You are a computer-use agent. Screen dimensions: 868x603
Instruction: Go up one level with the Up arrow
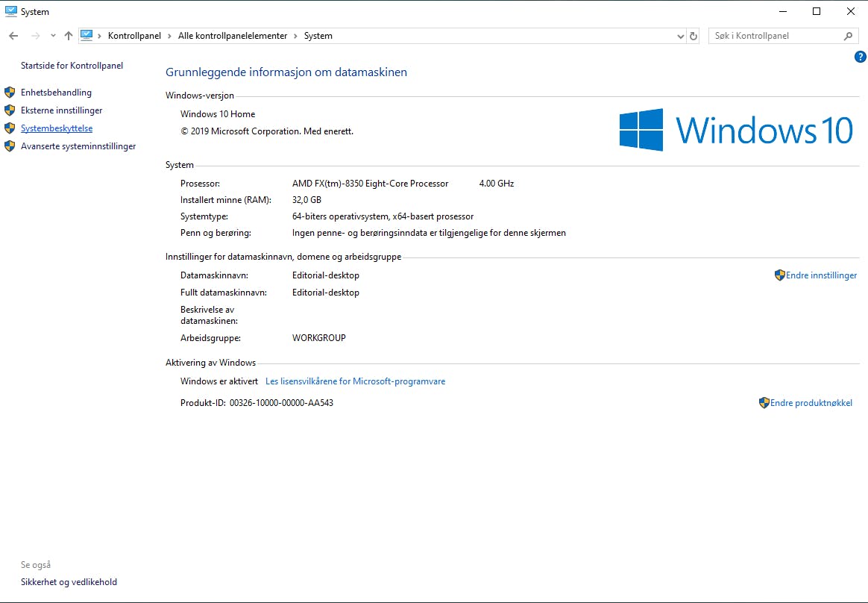click(x=69, y=36)
